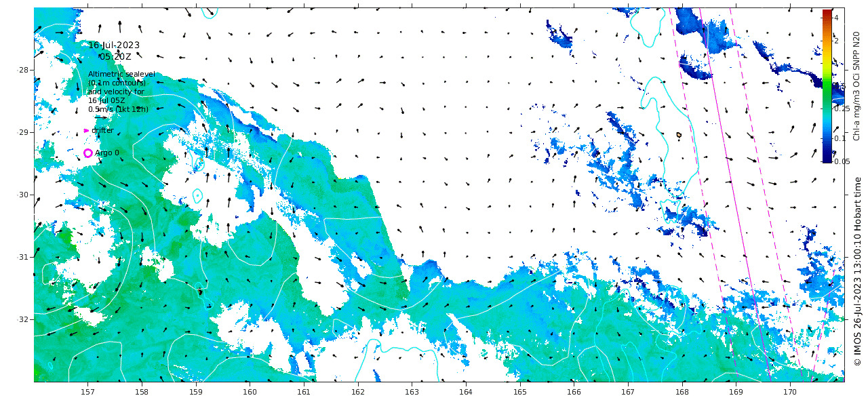Click longitude axis label 160
Viewport: 868px width, 400px height.
click(250, 392)
